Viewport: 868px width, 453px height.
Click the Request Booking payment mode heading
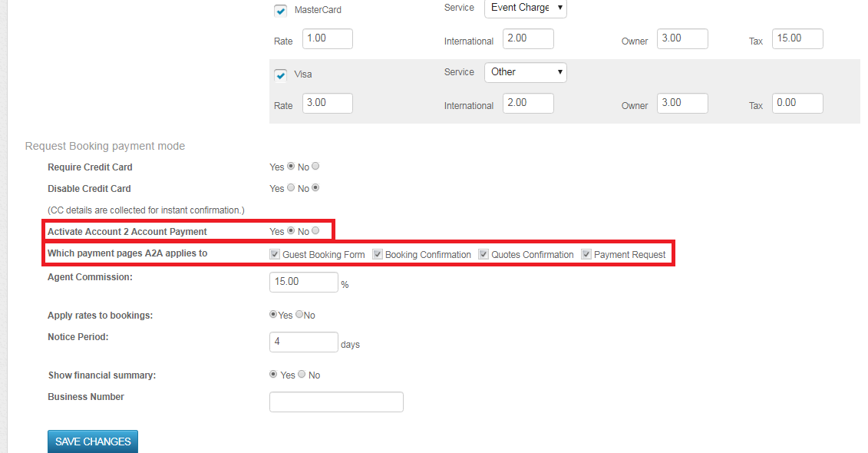point(105,146)
